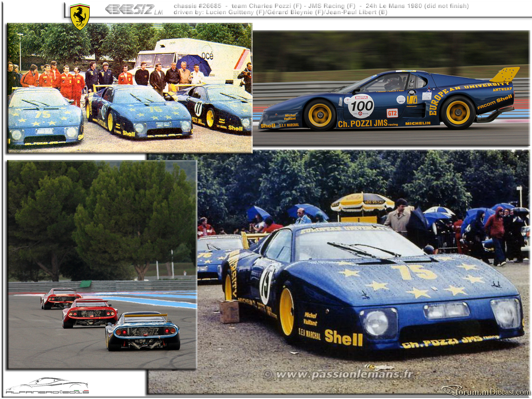Click the '24h Le Mans 1980 (did not finish)' text
532x399 pixels.
417,6
